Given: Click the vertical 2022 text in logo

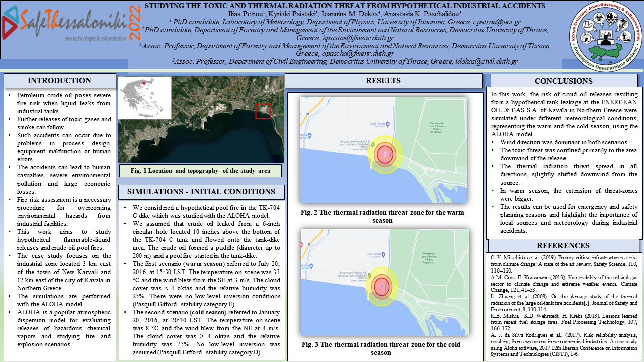Looking at the screenshot, I should [135, 24].
